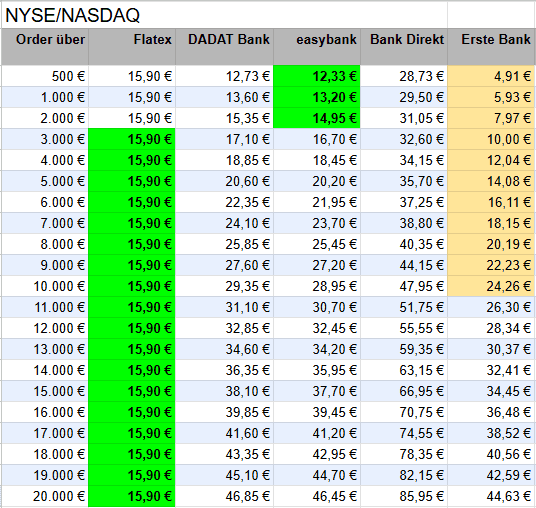Click the Erste Bank column header

coord(492,47)
